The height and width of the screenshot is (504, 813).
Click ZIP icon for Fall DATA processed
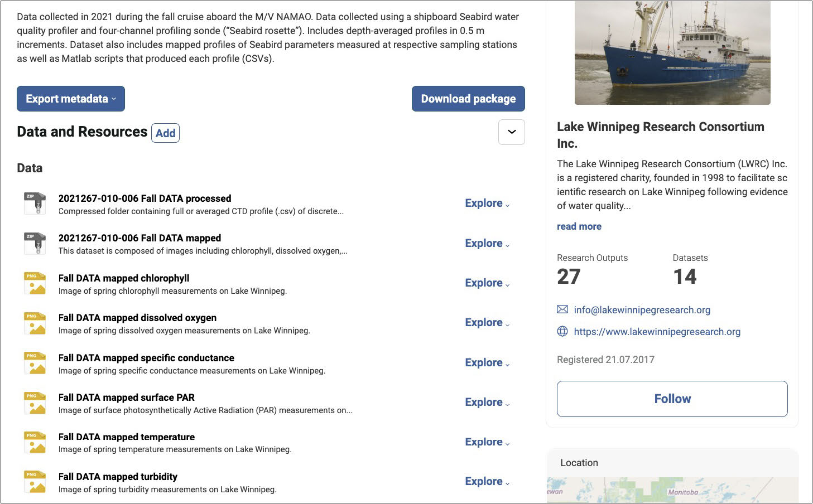click(x=35, y=203)
